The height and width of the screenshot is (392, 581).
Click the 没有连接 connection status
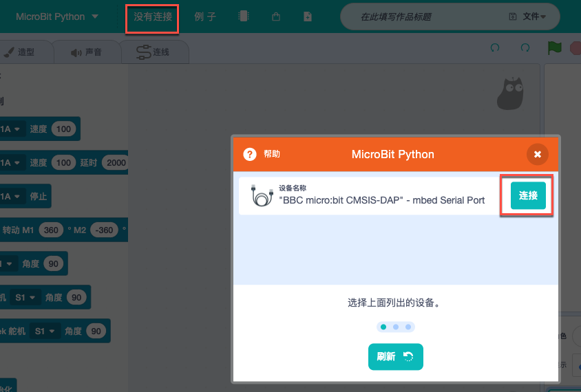click(153, 17)
